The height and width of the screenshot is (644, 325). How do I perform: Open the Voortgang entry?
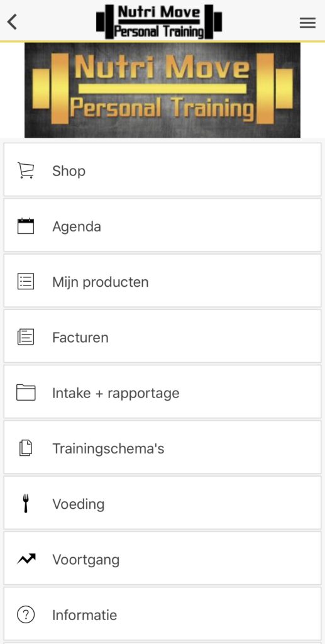(x=162, y=558)
